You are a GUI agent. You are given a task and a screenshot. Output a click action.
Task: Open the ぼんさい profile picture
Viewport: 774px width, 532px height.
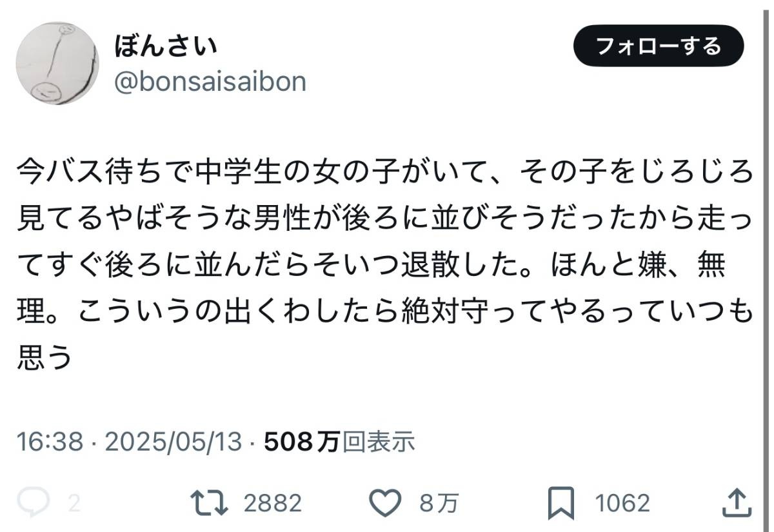click(57, 63)
